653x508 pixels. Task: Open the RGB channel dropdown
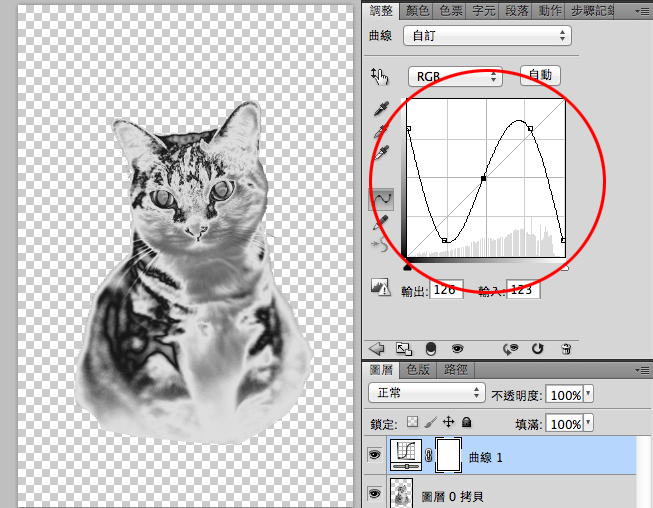coord(455,77)
